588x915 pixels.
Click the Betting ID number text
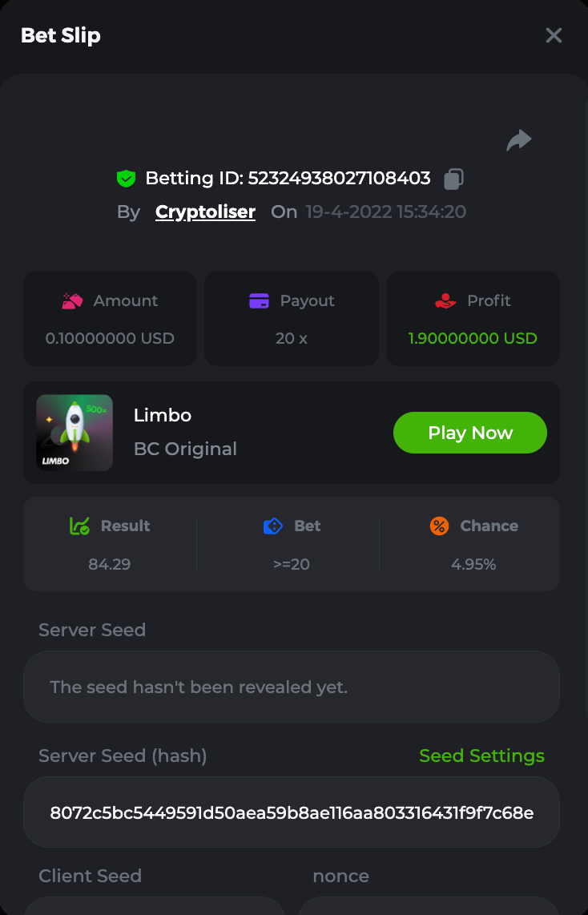(x=339, y=178)
